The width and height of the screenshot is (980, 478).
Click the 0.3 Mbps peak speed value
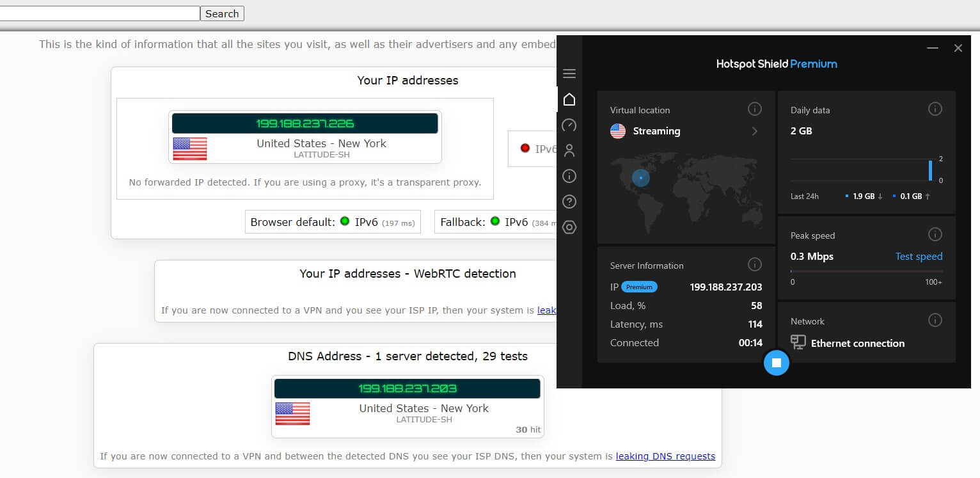pos(812,256)
